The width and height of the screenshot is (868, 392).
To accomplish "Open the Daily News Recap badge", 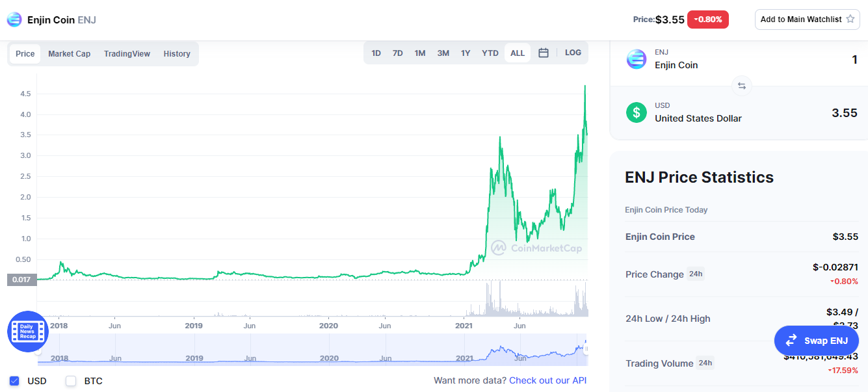I will click(28, 332).
